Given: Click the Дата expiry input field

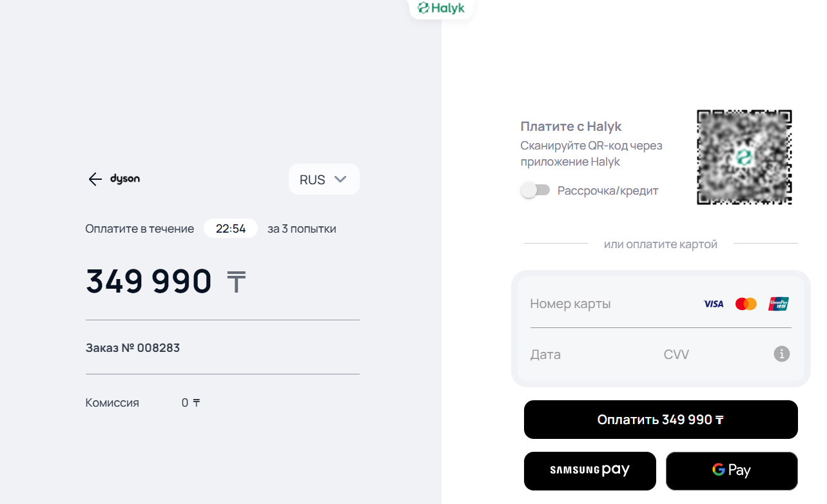Looking at the screenshot, I should point(580,354).
